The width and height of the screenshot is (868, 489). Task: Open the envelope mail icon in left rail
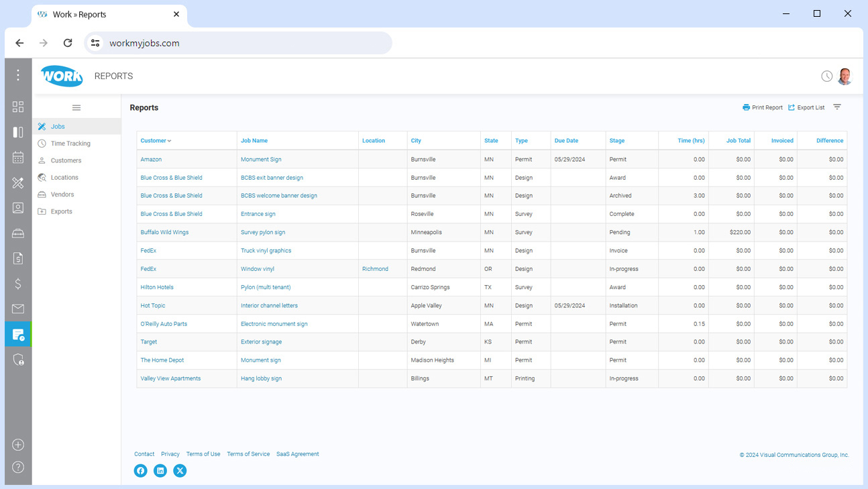click(x=18, y=309)
